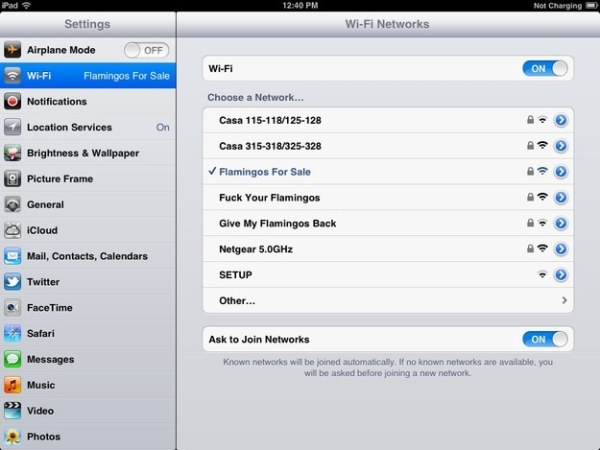Open Messages settings
600x450 pixels.
tap(88, 359)
